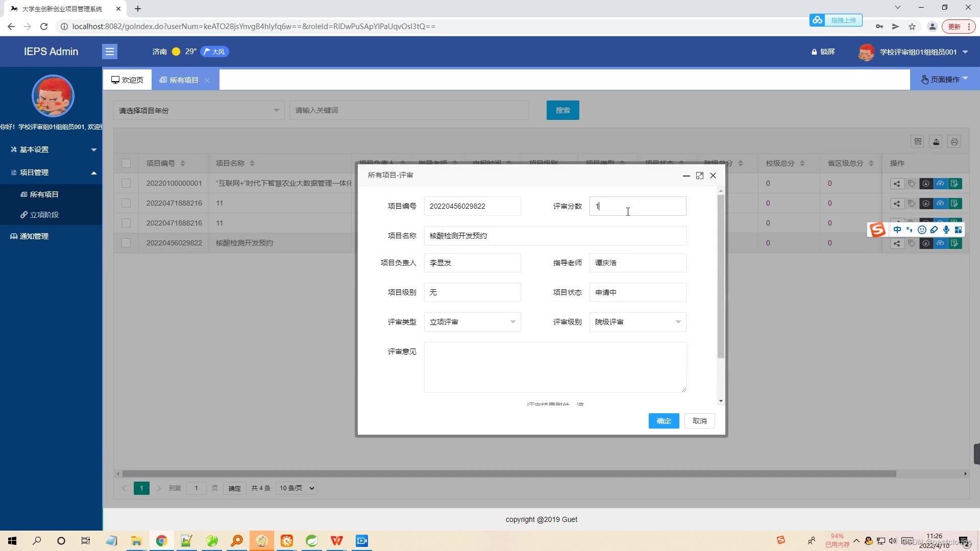Viewport: 980px width, 551px height.
Task: Click 取消 button to dismiss dialog
Action: coord(699,420)
